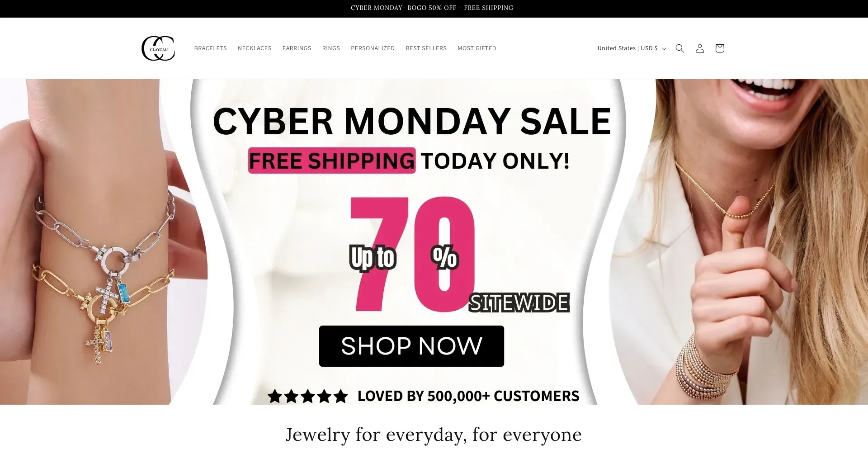
Task: Go to the Necklaces category
Action: (x=255, y=48)
